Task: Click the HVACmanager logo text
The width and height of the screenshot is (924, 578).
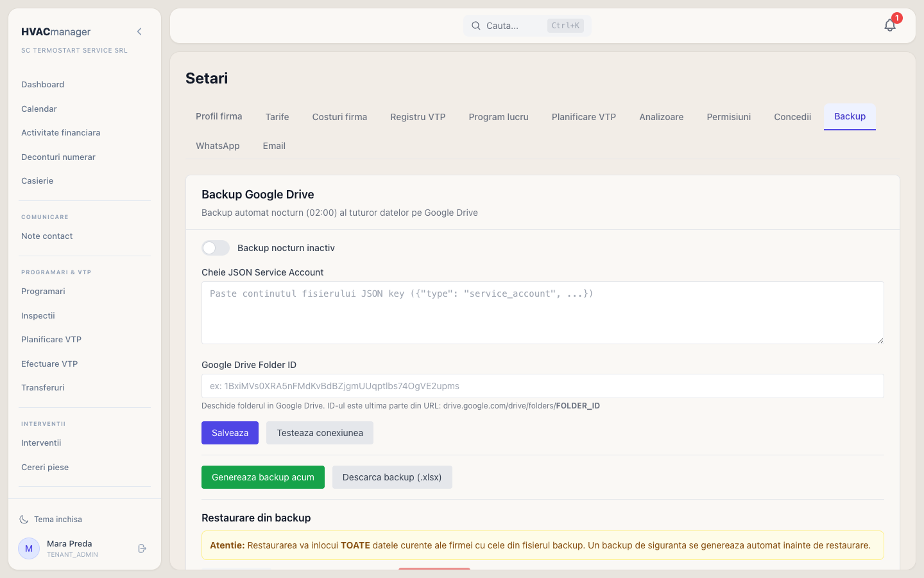Action: tap(56, 31)
